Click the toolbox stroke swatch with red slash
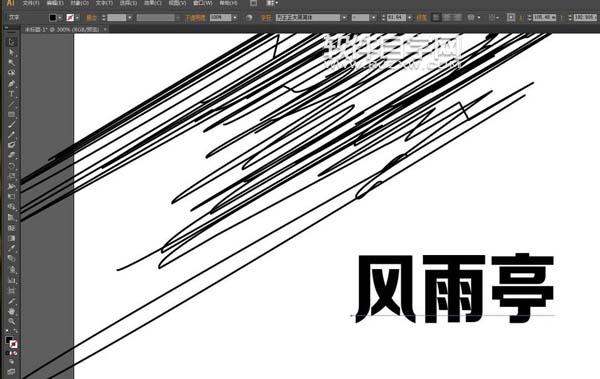The image size is (600, 379). (x=14, y=344)
